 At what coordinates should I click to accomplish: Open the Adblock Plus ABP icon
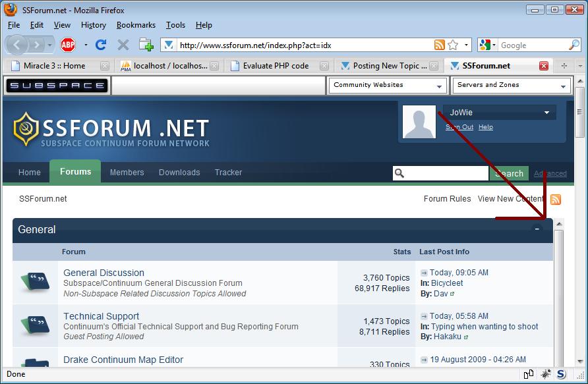pos(68,45)
